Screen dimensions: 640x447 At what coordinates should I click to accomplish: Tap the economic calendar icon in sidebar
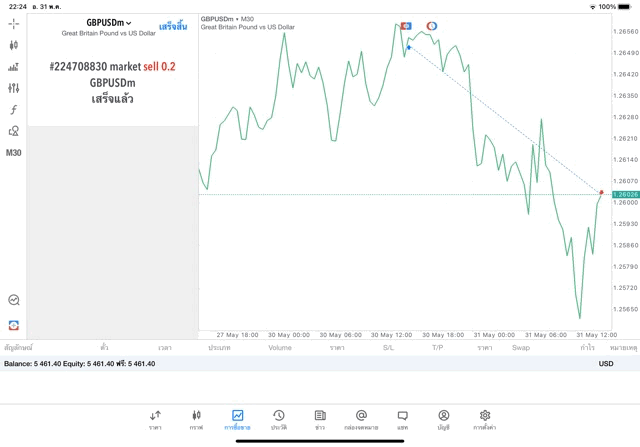(x=14, y=300)
